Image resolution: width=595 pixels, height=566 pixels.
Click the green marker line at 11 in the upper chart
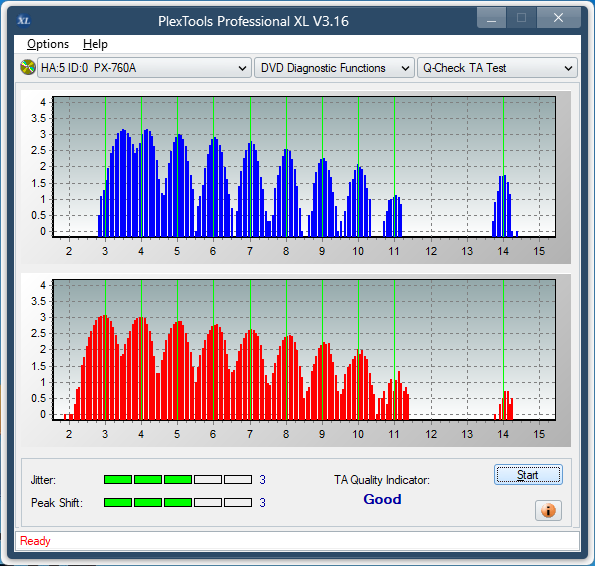coord(394,167)
